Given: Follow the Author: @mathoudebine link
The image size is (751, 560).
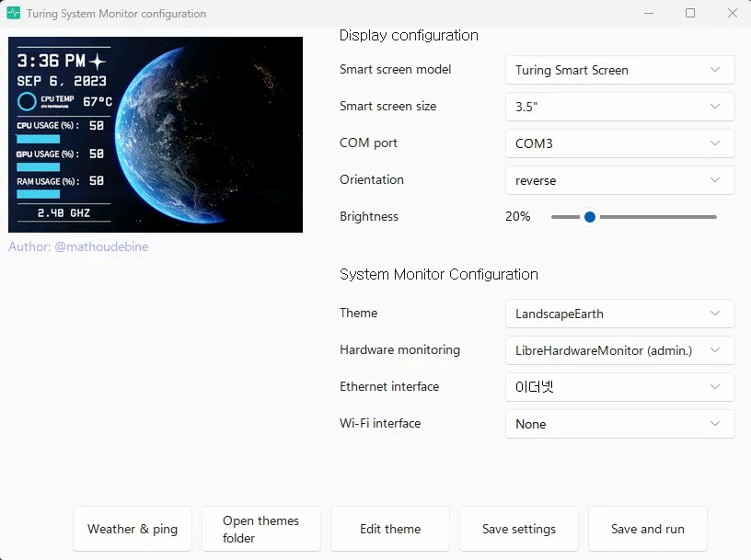Looking at the screenshot, I should pyautogui.click(x=78, y=246).
